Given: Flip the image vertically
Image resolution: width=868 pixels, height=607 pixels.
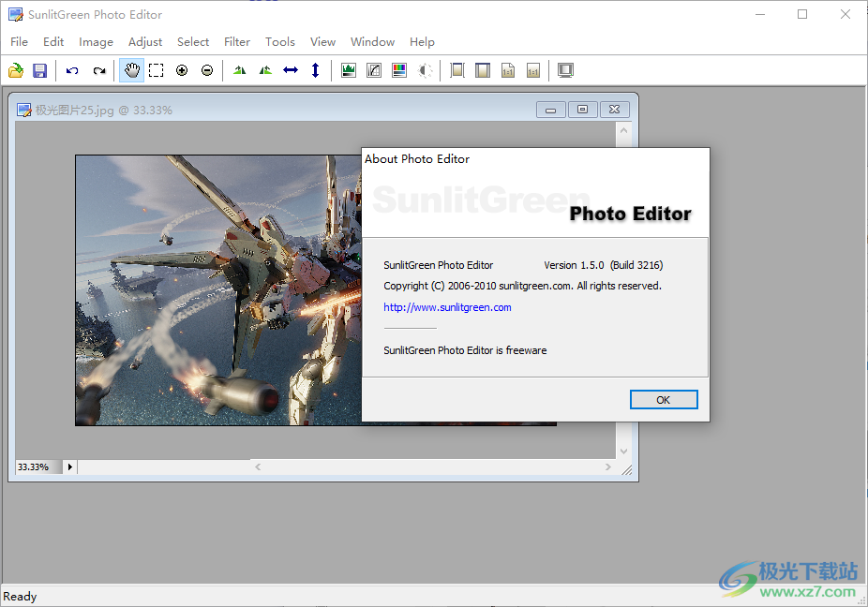Looking at the screenshot, I should [x=316, y=70].
